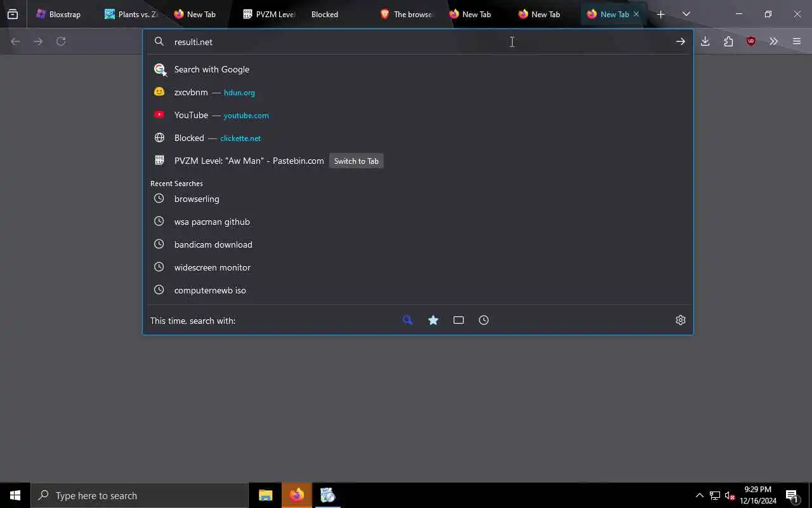The image size is (812, 508).
Task: Open a new tab with plus button
Action: (660, 14)
